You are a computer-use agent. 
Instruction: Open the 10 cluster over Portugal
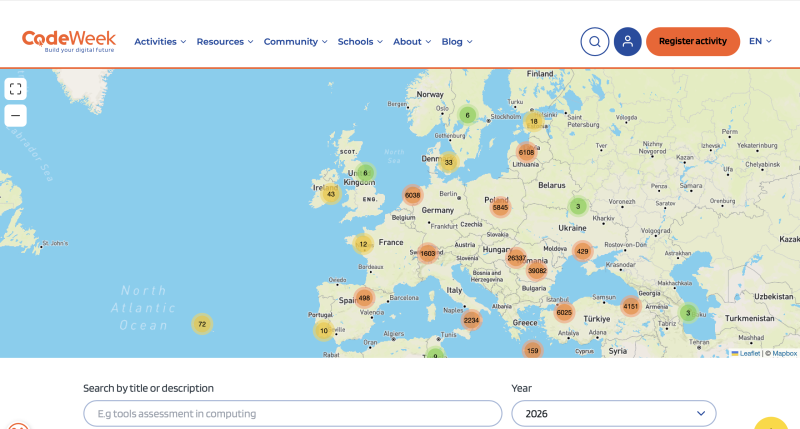pyautogui.click(x=323, y=331)
